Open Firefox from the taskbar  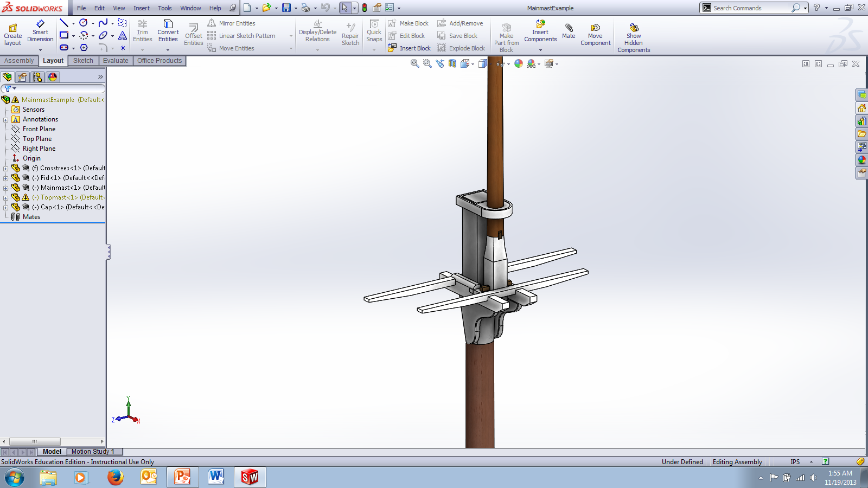point(115,477)
